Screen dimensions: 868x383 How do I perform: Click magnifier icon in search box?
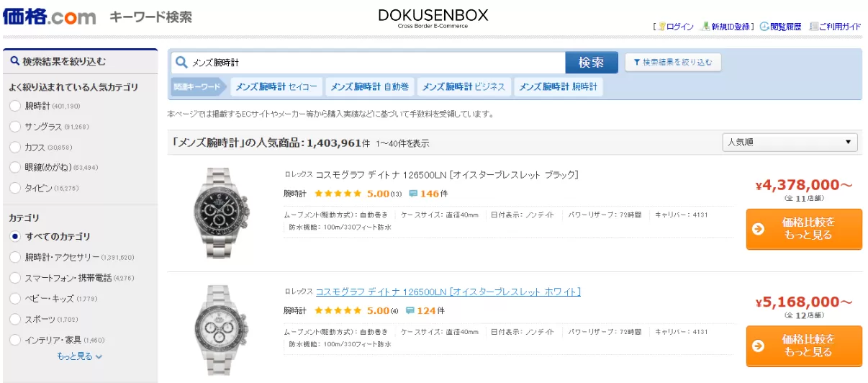181,63
